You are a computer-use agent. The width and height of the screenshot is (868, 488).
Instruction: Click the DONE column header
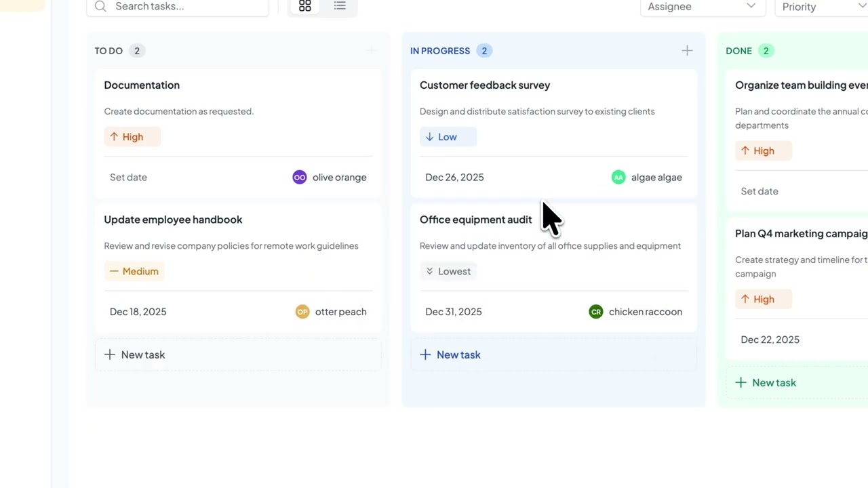(x=738, y=51)
